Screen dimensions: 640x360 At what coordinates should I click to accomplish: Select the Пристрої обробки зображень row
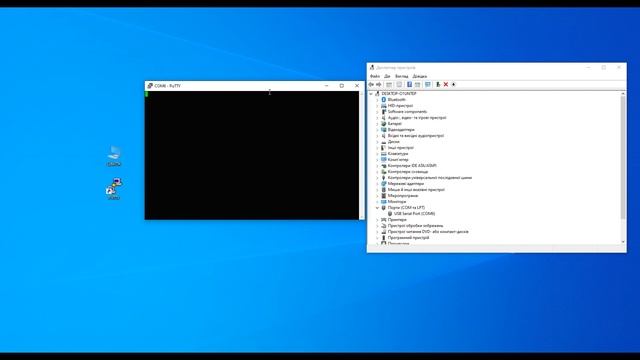[x=415, y=226]
